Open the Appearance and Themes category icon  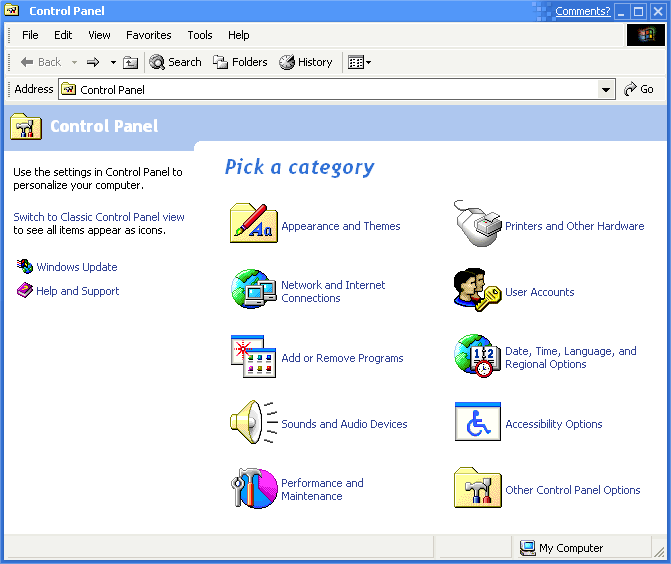click(253, 223)
